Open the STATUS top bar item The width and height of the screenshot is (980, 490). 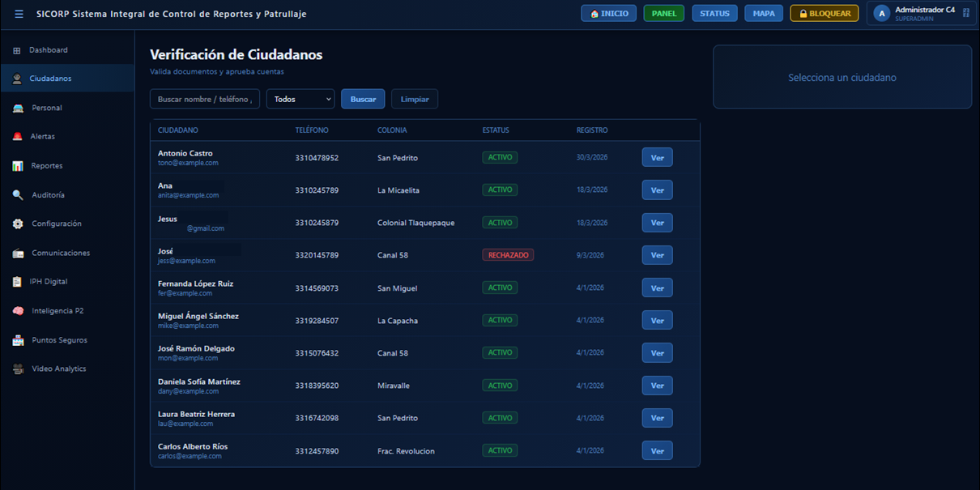714,14
